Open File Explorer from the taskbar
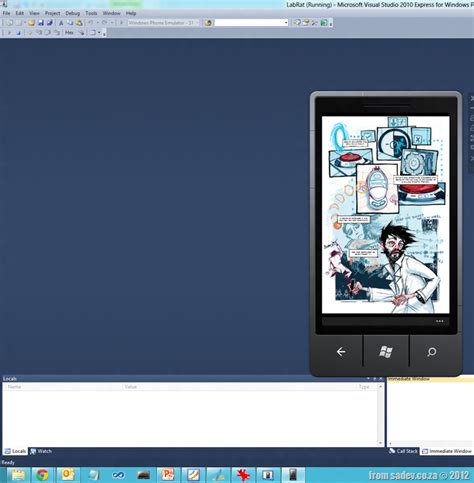 click(x=19, y=475)
